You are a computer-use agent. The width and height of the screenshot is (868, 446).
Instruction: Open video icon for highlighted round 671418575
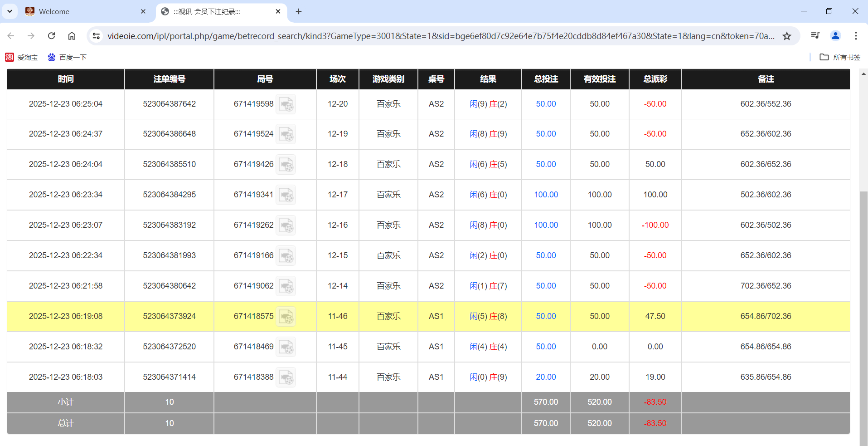pyautogui.click(x=286, y=316)
